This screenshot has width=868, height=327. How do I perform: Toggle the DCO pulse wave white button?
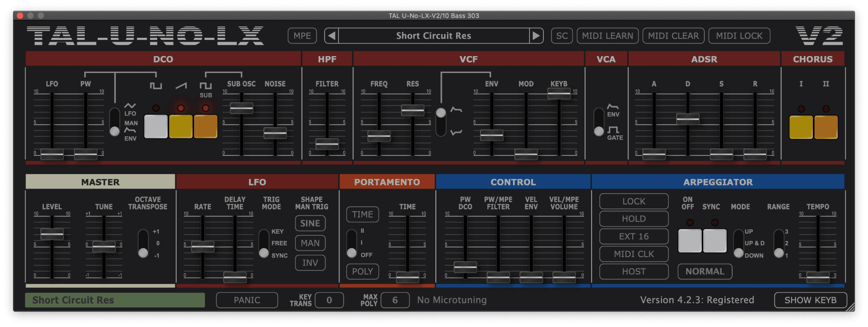click(156, 126)
